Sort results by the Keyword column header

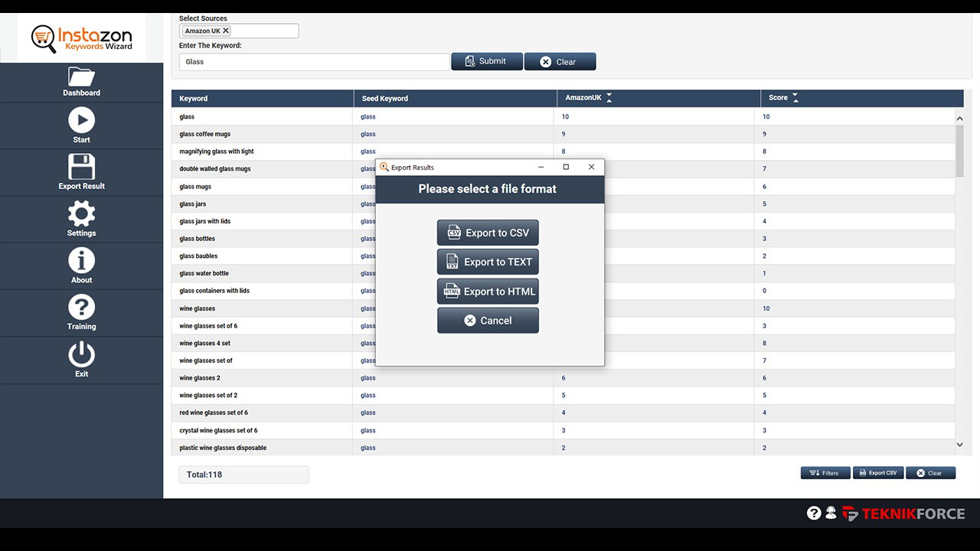pyautogui.click(x=193, y=98)
